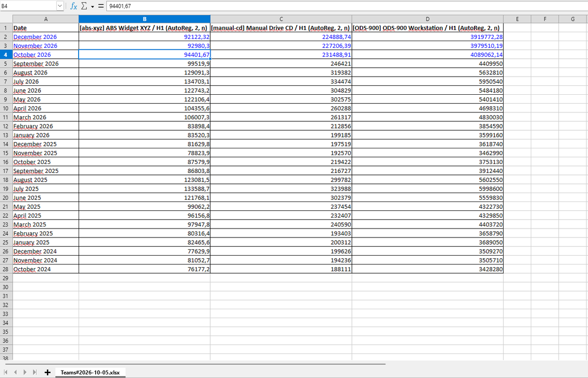588x378 pixels.
Task: Select column A header
Action: [46, 19]
